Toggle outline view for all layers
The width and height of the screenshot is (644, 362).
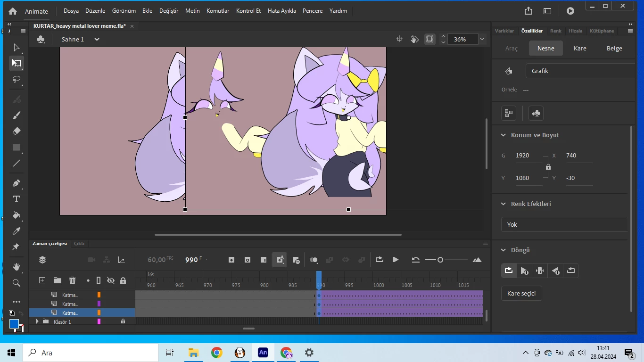click(x=99, y=280)
